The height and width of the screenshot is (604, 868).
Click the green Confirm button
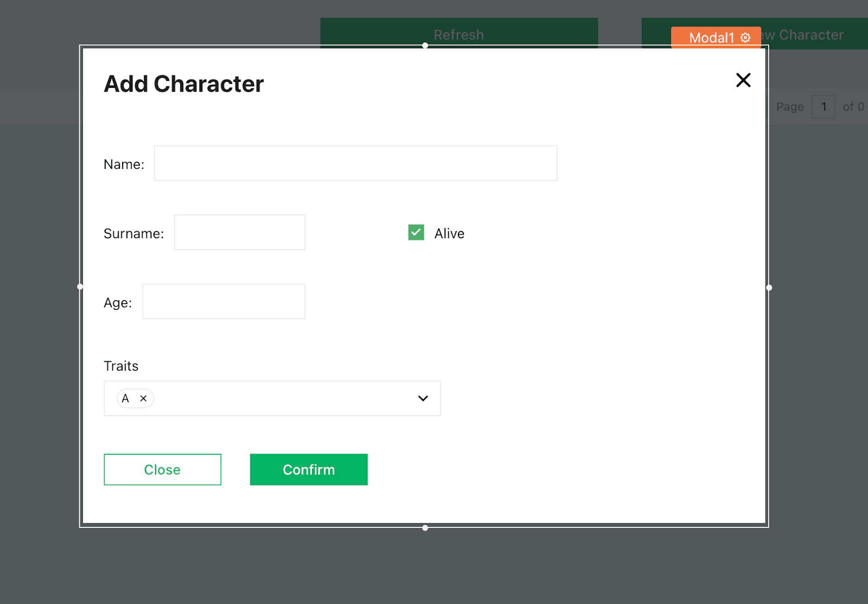coord(309,469)
